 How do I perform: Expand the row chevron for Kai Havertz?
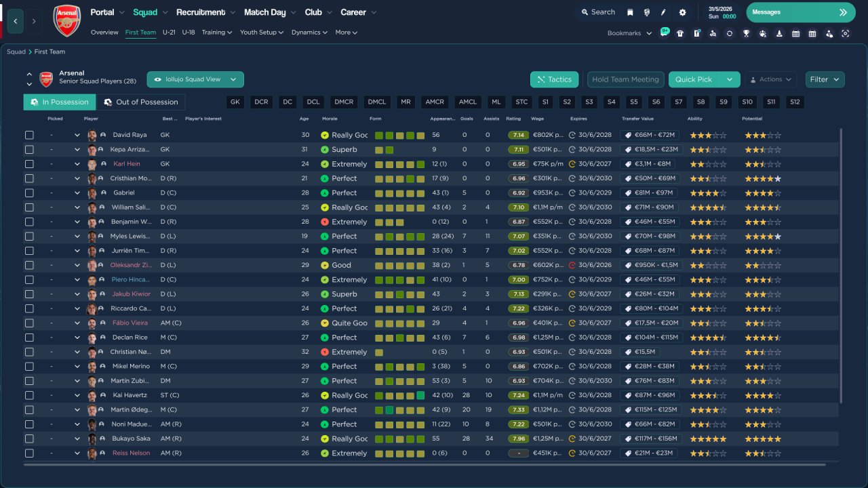(x=77, y=395)
